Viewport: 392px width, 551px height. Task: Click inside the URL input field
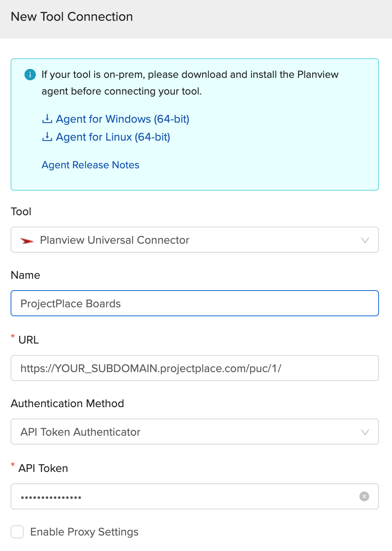(x=195, y=368)
